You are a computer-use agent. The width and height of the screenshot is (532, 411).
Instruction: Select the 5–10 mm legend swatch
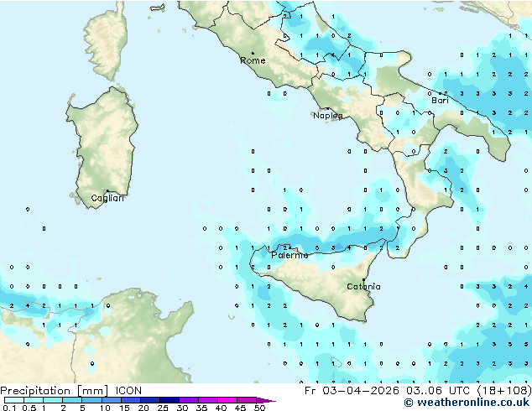click(91, 400)
